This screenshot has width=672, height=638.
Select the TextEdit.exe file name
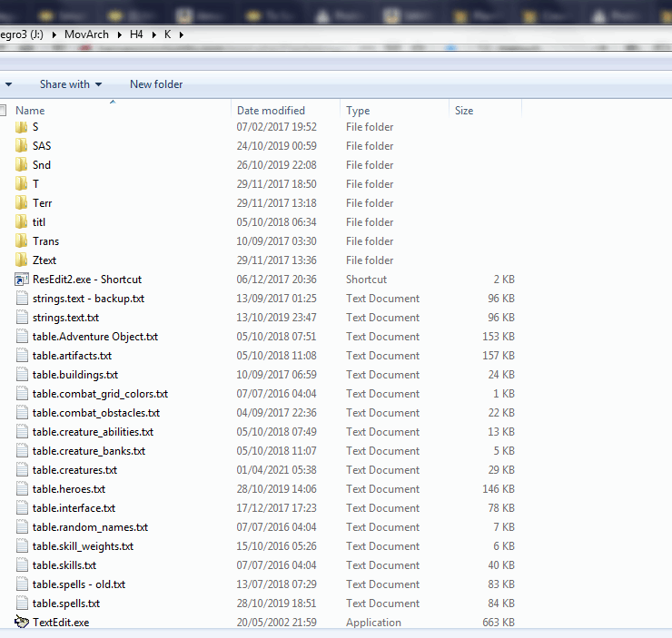tap(61, 623)
